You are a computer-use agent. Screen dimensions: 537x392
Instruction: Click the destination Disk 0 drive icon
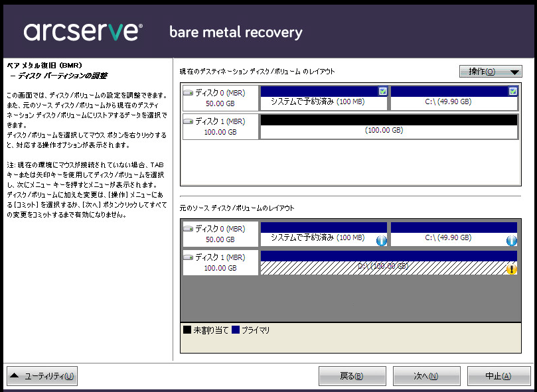coord(188,94)
